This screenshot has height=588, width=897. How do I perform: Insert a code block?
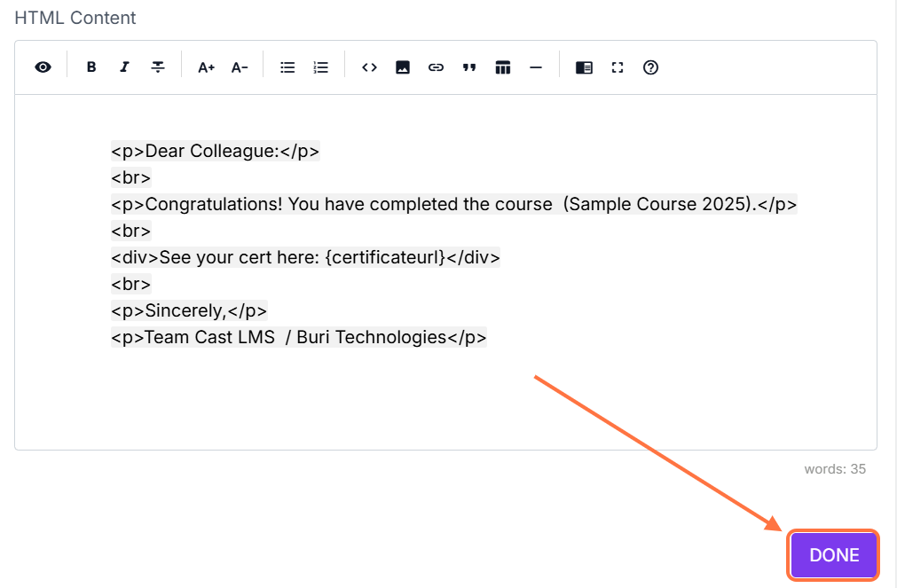point(369,67)
